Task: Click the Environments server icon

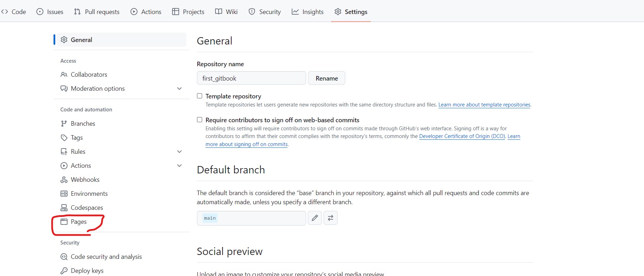Action: pos(64,194)
